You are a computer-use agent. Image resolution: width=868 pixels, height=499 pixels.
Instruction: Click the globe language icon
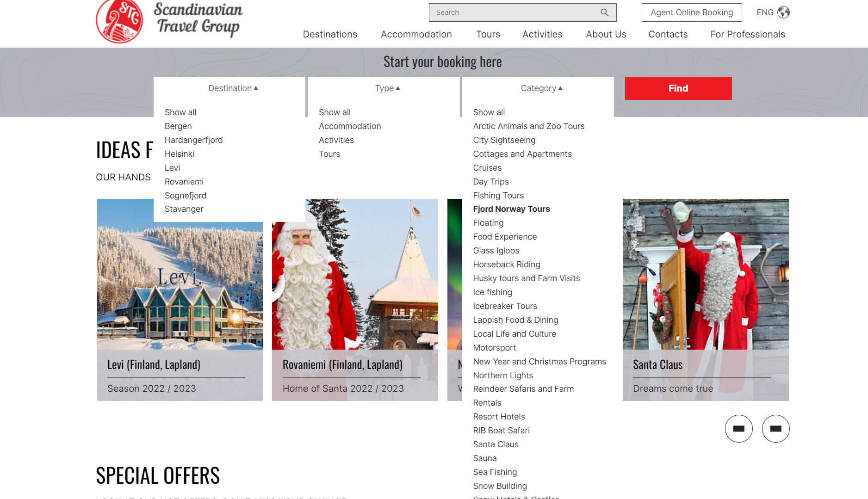783,12
